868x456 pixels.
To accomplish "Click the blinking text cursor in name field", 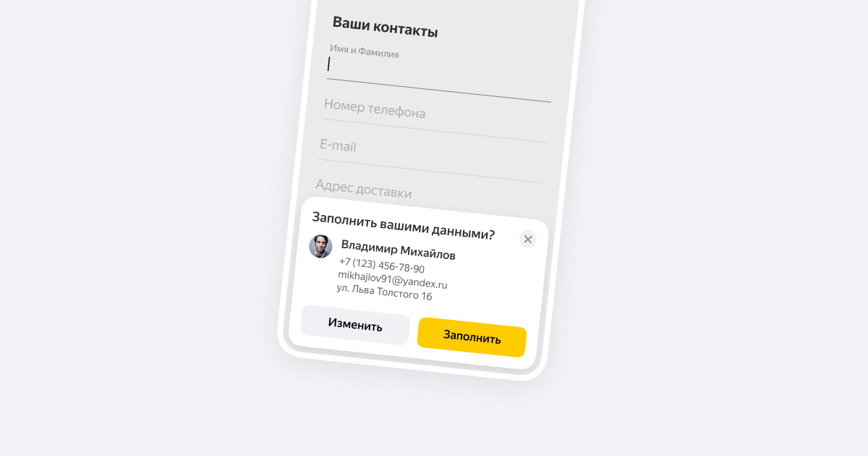I will click(x=328, y=64).
